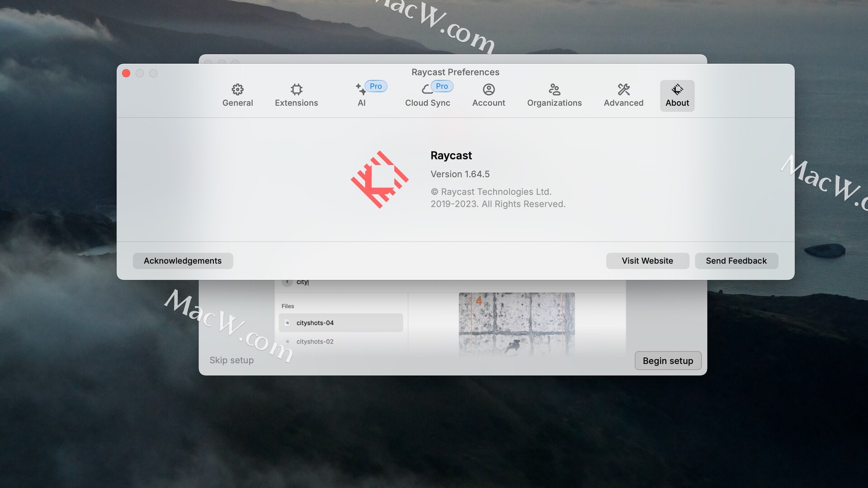The width and height of the screenshot is (868, 488).
Task: Click Begin setup in the background window
Action: click(668, 361)
